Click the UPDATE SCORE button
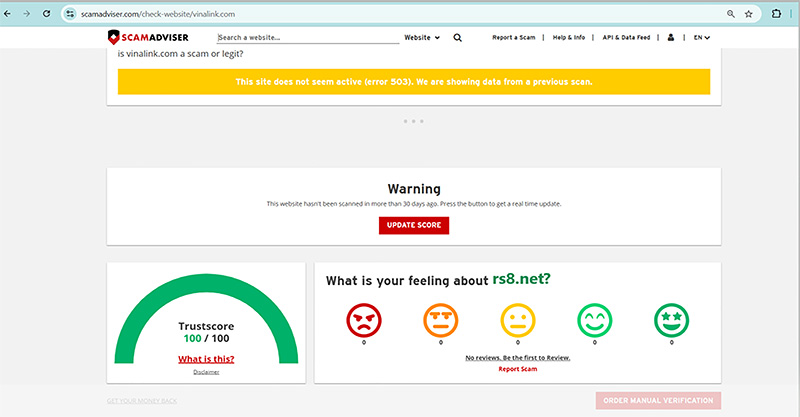 pyautogui.click(x=414, y=225)
